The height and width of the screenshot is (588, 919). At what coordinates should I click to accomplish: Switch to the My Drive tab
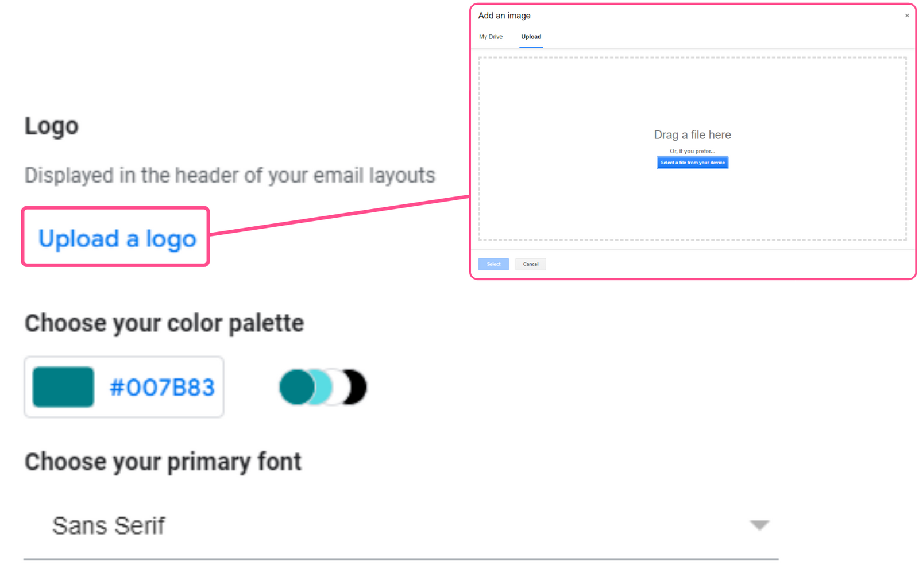point(491,36)
